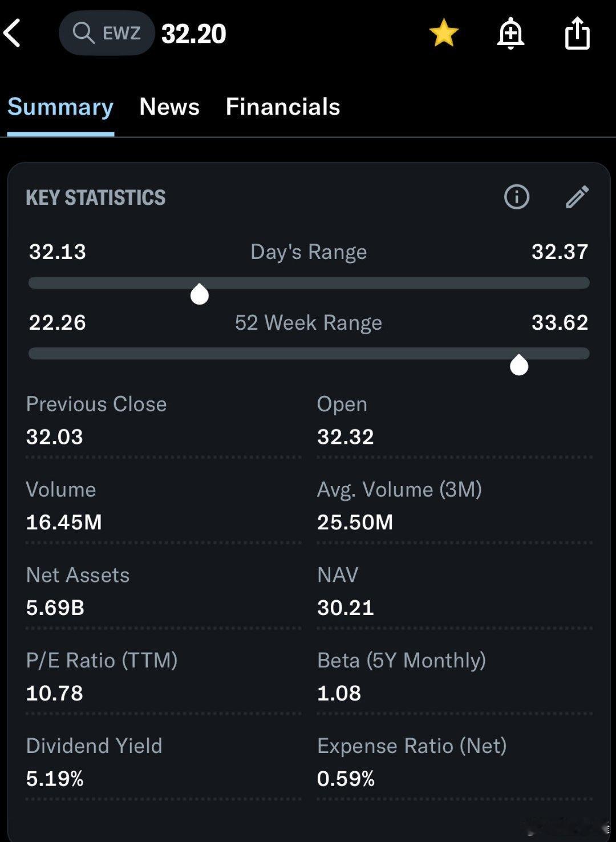Edit Key Statistics with pencil icon
Screen dimensions: 616x842
(577, 197)
